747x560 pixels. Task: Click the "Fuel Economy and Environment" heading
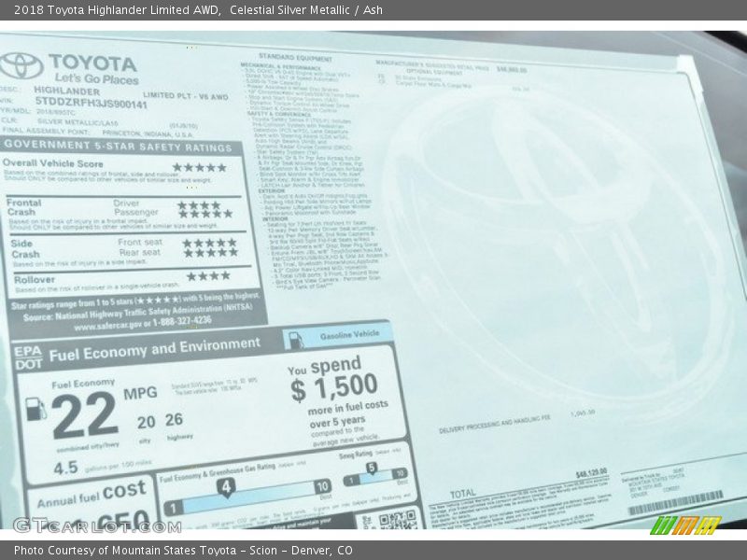coord(155,349)
